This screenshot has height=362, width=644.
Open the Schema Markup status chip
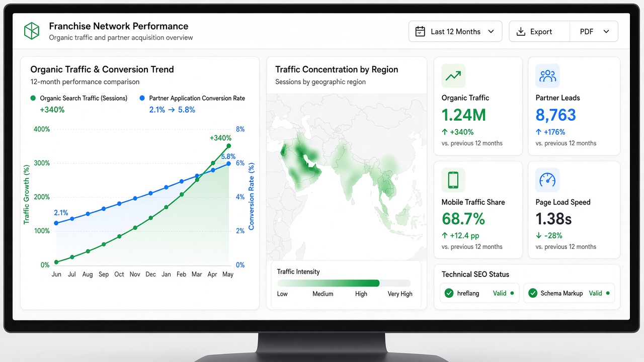tap(569, 293)
